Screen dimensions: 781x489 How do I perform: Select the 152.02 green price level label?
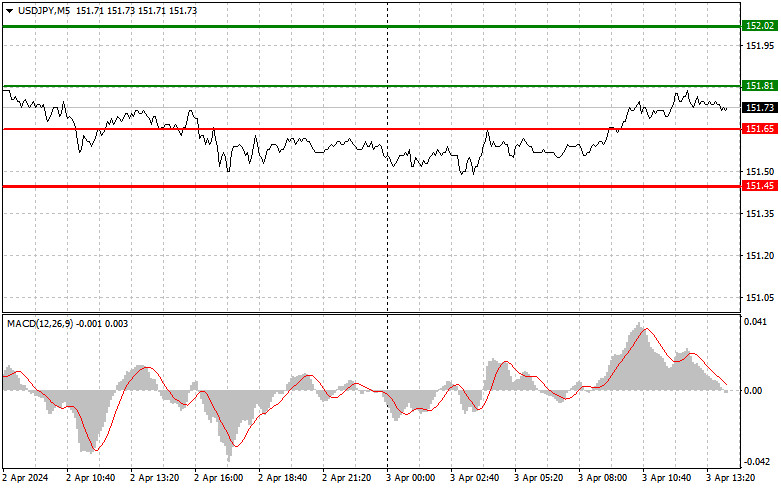(x=760, y=26)
